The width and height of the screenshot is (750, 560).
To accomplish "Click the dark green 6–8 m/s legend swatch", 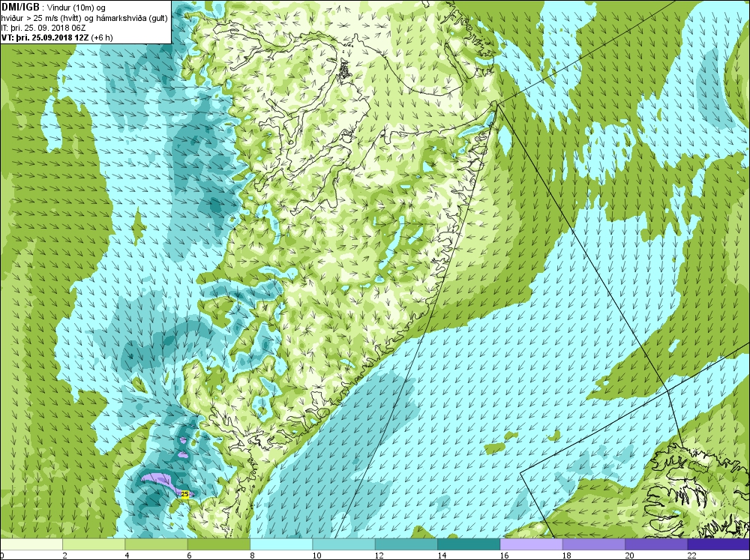I will [218, 544].
